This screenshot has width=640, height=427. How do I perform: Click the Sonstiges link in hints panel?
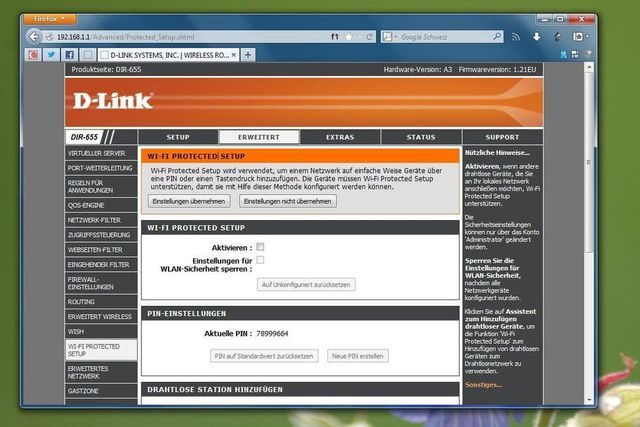click(x=482, y=384)
